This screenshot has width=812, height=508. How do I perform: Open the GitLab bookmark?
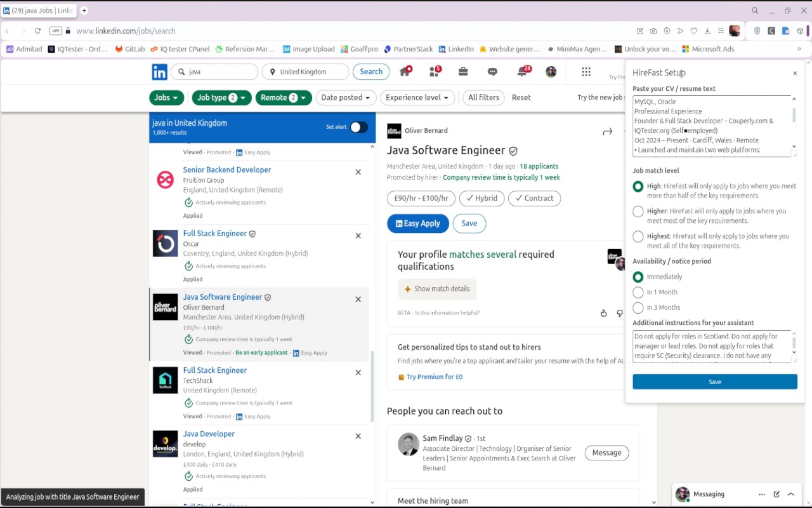click(x=130, y=49)
